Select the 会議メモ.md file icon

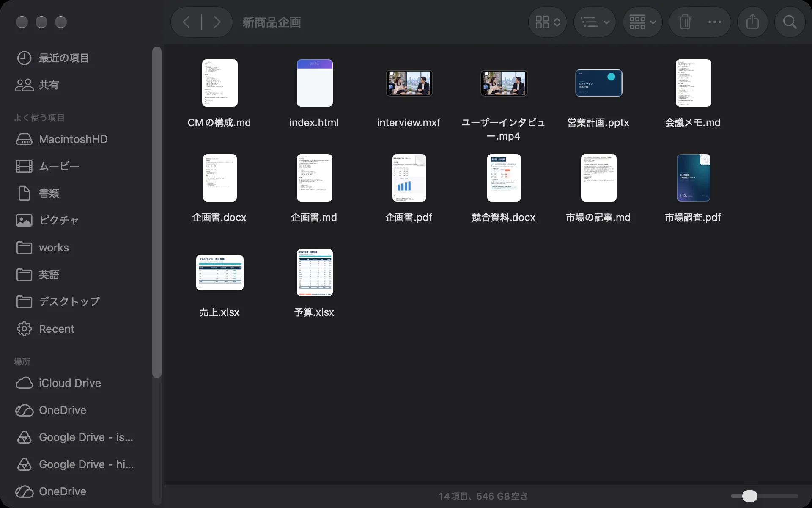point(694,83)
